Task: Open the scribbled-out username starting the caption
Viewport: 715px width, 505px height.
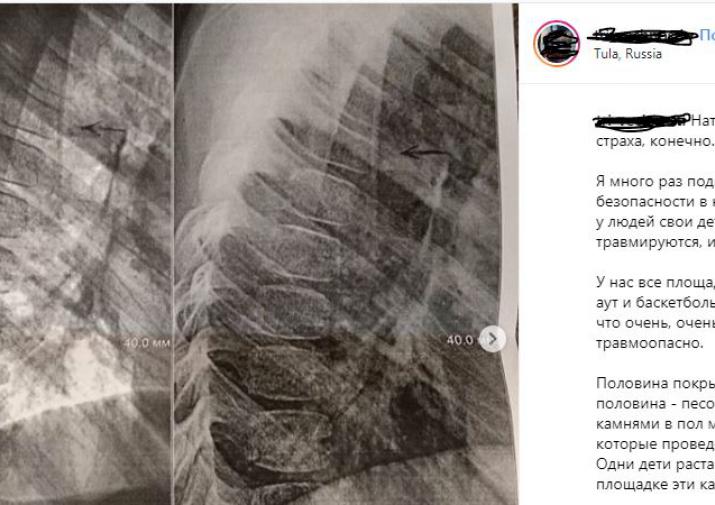Action: click(642, 120)
